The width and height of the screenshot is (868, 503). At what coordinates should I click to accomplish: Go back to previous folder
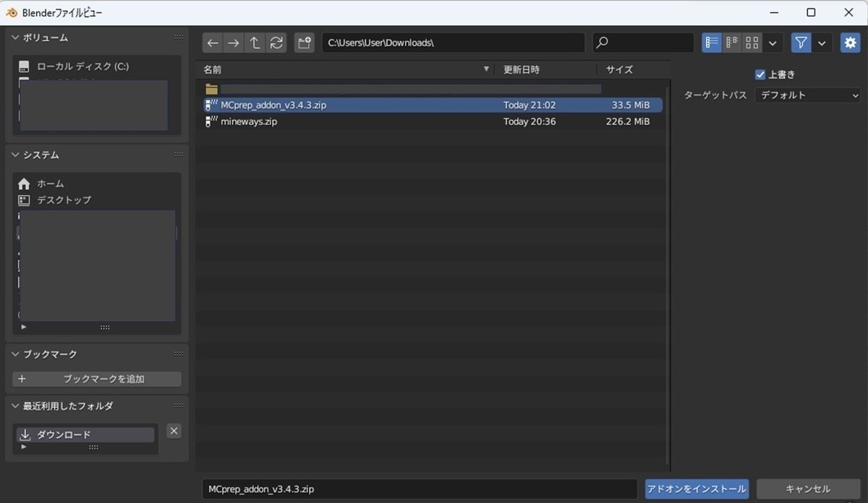coord(213,43)
